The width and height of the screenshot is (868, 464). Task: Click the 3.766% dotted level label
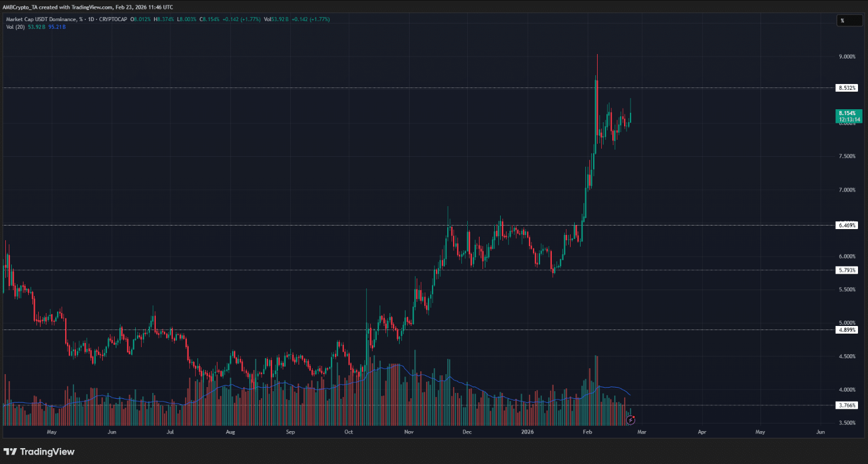coord(847,405)
